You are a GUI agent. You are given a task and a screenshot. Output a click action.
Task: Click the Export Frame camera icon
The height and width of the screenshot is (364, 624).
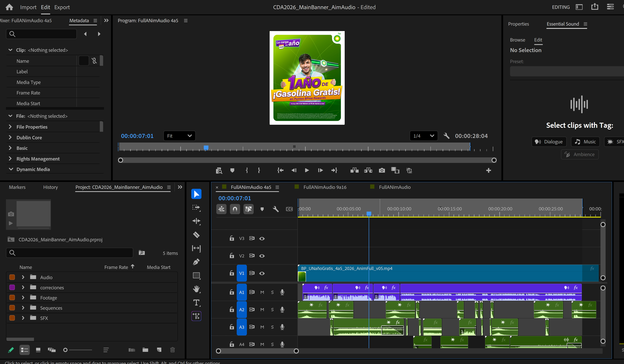[382, 170]
